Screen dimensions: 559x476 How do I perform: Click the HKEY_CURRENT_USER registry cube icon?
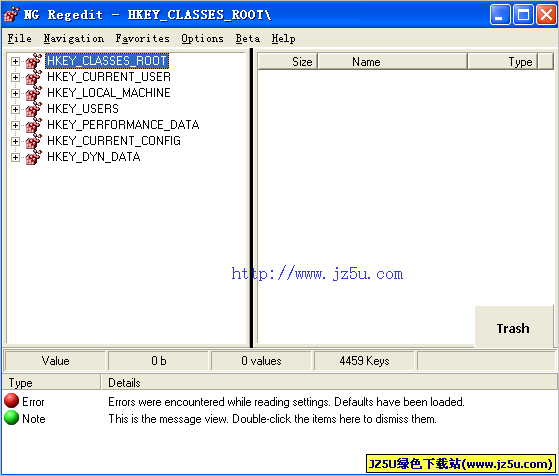pyautogui.click(x=34, y=77)
